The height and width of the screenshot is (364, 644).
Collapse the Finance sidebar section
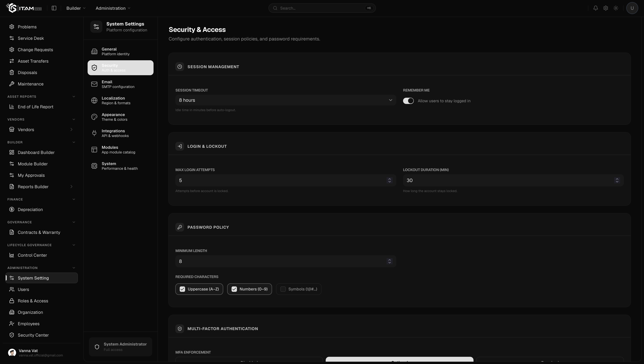(74, 199)
